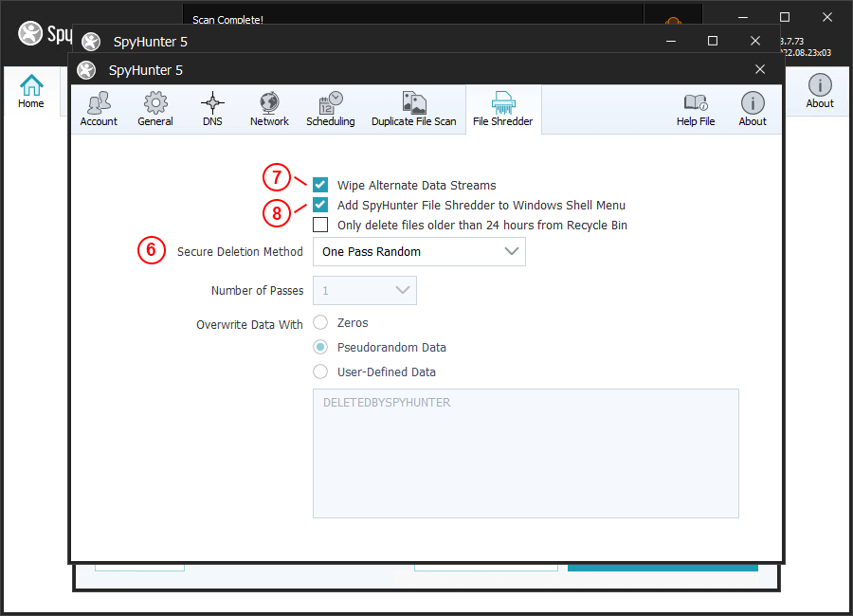Enable Only delete files older than 24 hours

320,225
